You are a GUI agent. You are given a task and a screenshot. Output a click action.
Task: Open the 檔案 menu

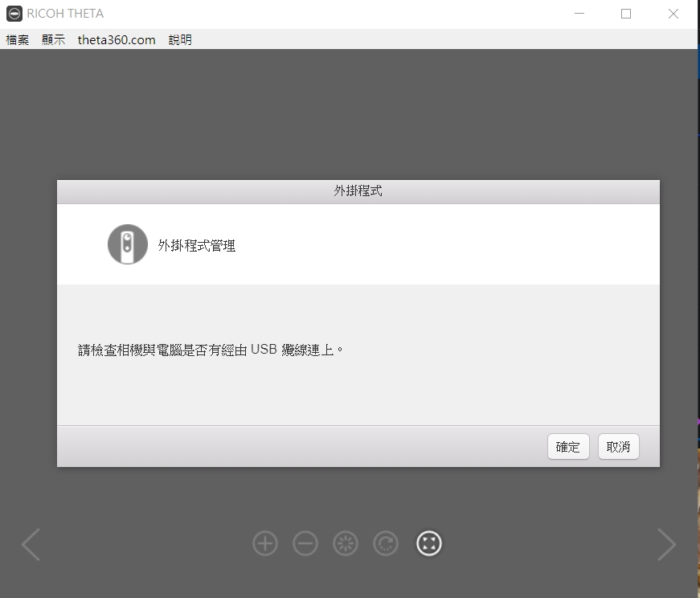click(x=18, y=39)
